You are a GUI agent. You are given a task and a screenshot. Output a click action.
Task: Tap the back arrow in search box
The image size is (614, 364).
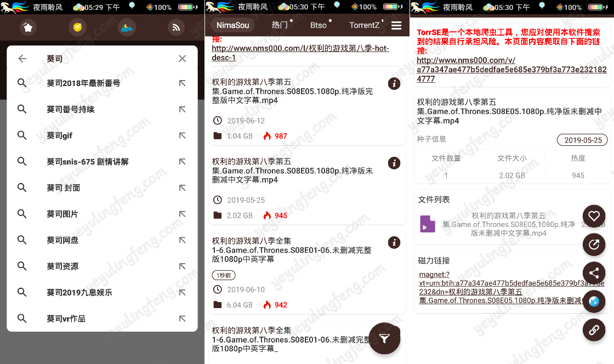click(x=22, y=59)
